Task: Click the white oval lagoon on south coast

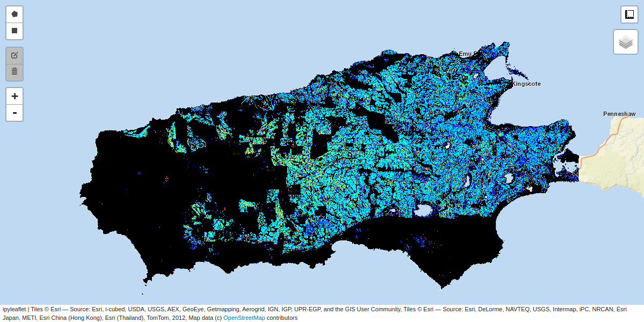Action: click(x=424, y=208)
